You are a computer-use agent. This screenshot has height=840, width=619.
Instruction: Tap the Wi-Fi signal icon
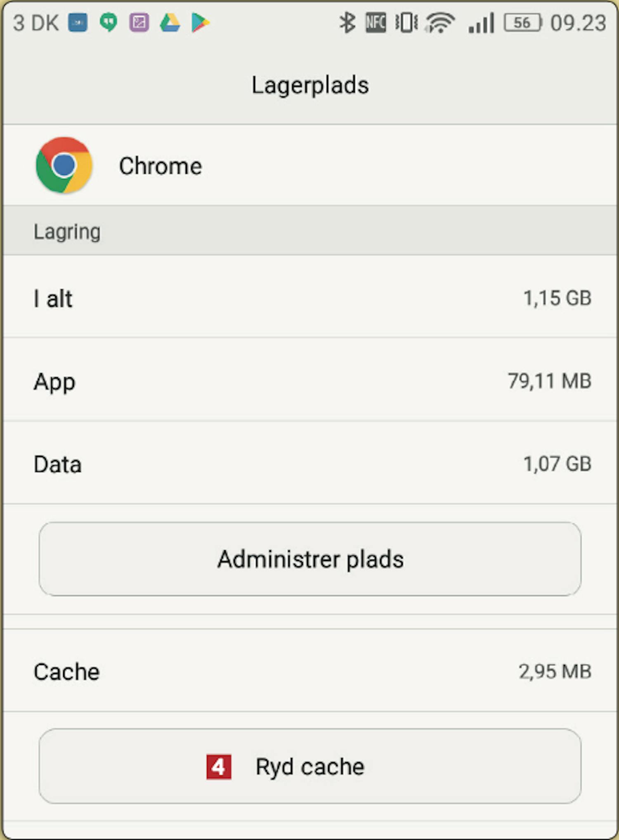point(440,23)
